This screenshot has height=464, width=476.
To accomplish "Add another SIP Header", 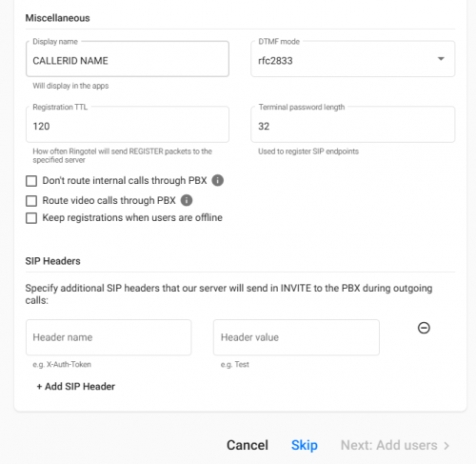I will (76, 387).
